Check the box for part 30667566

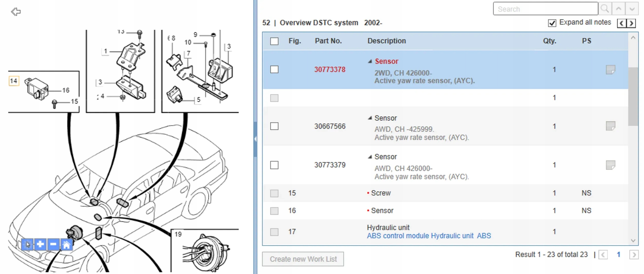274,126
